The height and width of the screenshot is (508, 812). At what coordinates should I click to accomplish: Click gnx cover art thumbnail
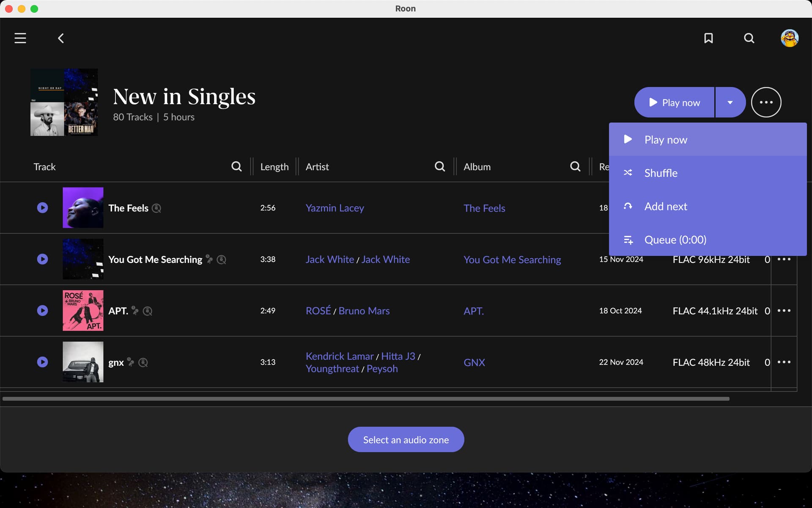click(x=83, y=362)
